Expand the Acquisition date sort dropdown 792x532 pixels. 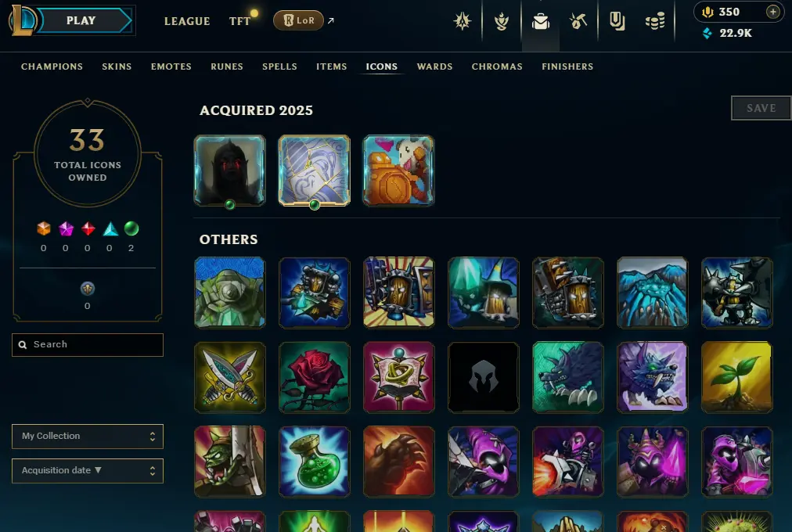click(88, 470)
